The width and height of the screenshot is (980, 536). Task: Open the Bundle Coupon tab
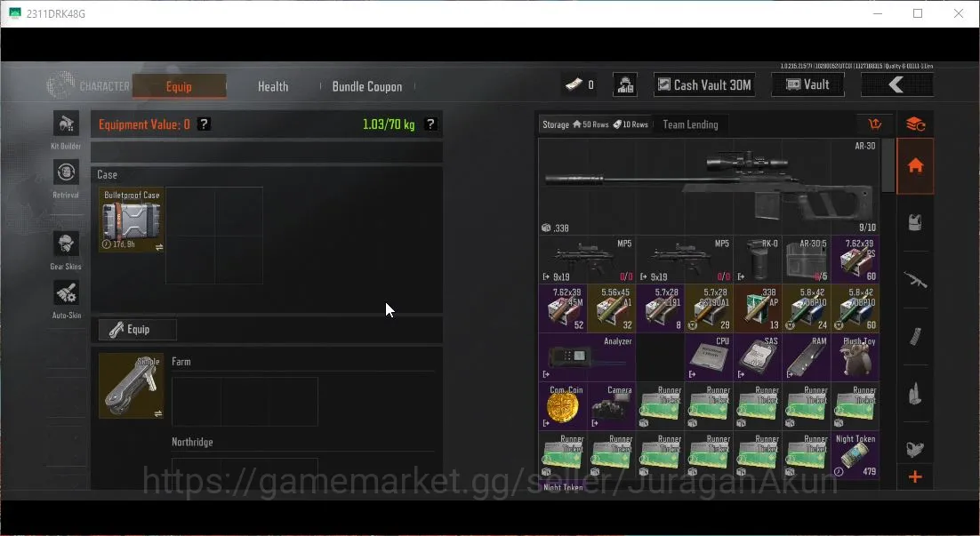[367, 86]
